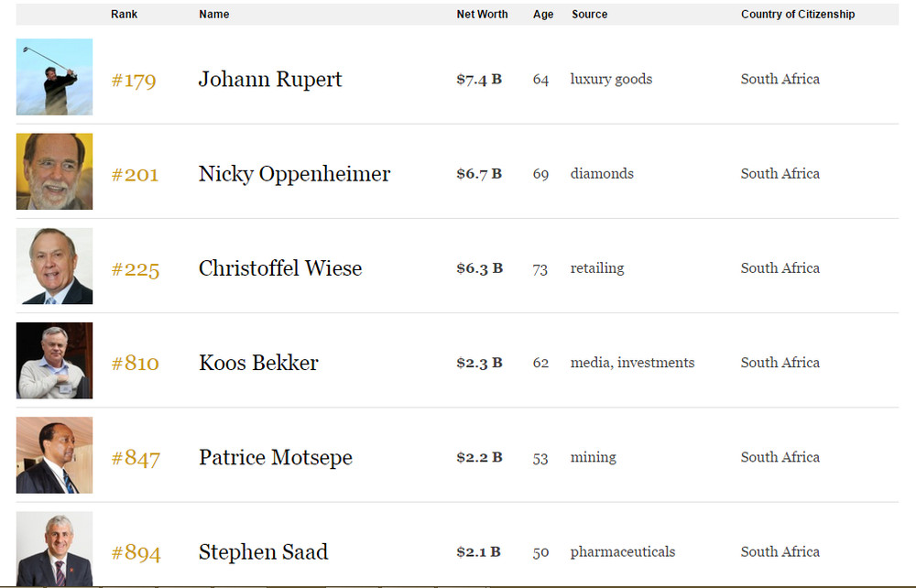Open Koos Bekker's photo thumbnail
This screenshot has height=588, width=916.
pyautogui.click(x=54, y=361)
